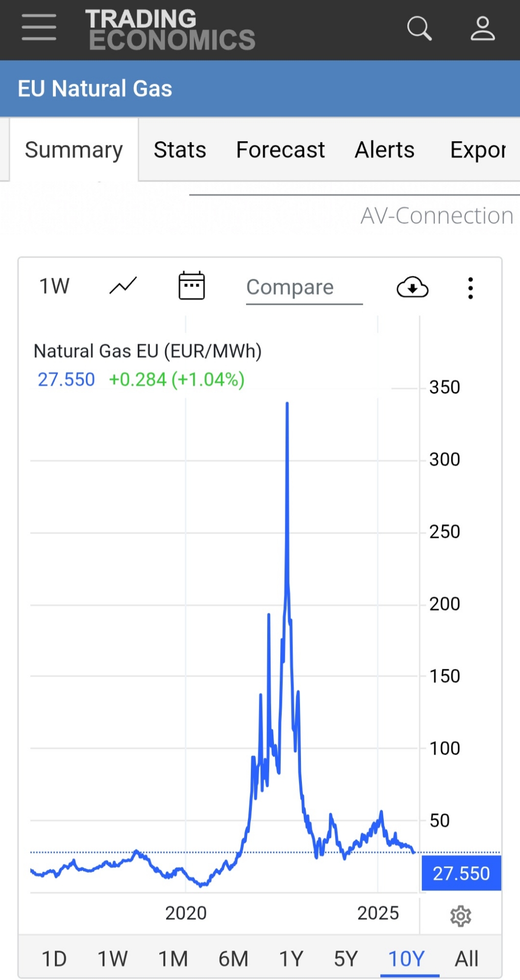The width and height of the screenshot is (520, 980).
Task: Select the 1Y time range
Action: (291, 958)
